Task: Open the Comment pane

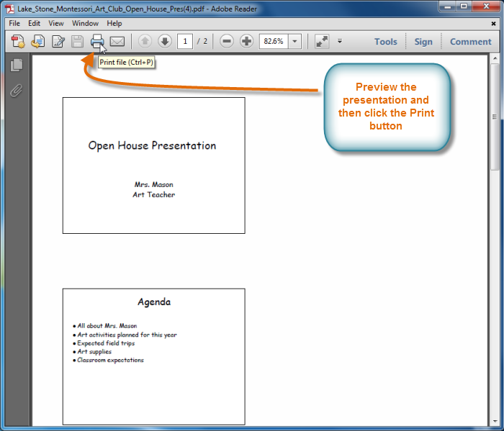Action: click(471, 42)
